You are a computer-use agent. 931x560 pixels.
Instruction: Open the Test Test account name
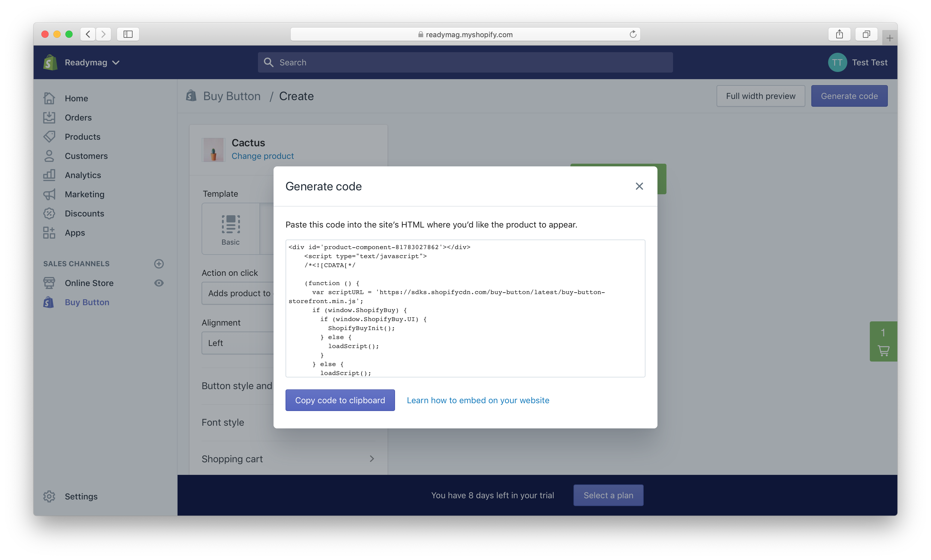pyautogui.click(x=870, y=62)
